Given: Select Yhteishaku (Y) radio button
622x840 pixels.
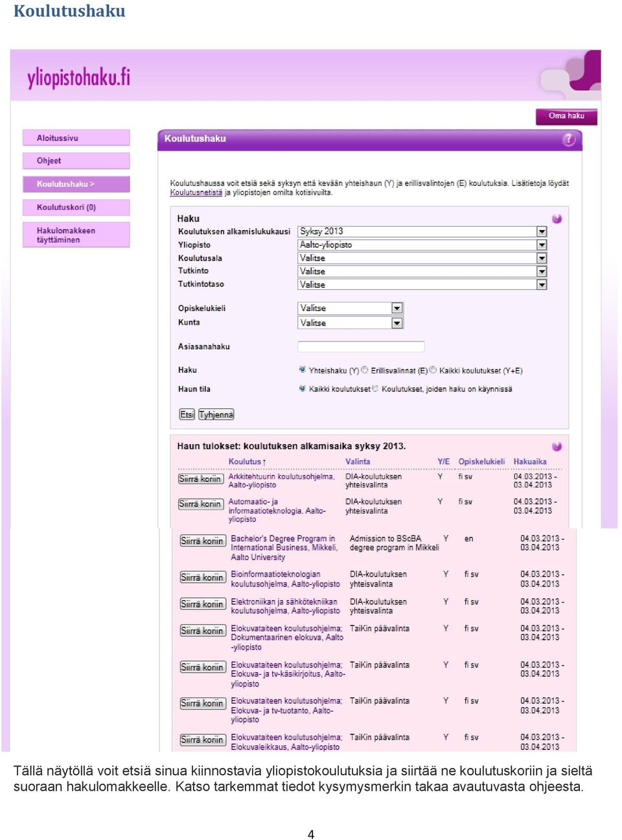Looking at the screenshot, I should tap(302, 370).
